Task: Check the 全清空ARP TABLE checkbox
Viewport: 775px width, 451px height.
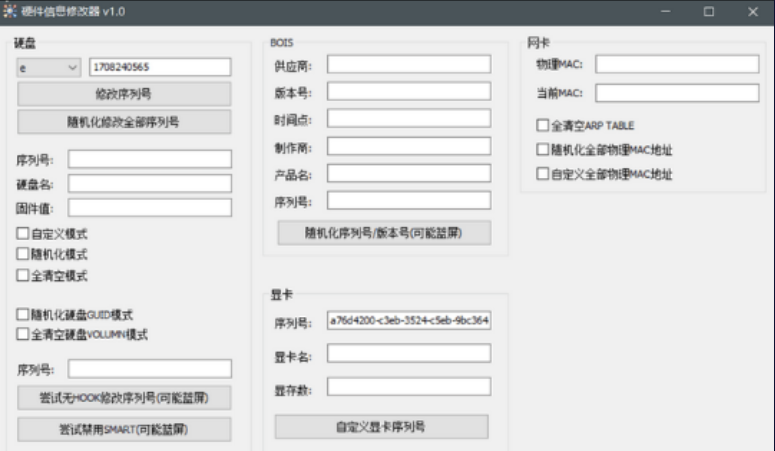Action: pyautogui.click(x=543, y=126)
